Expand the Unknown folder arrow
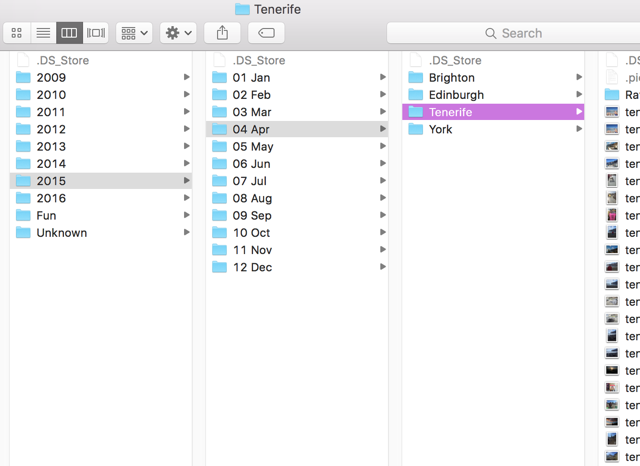The image size is (640, 466). click(x=187, y=232)
